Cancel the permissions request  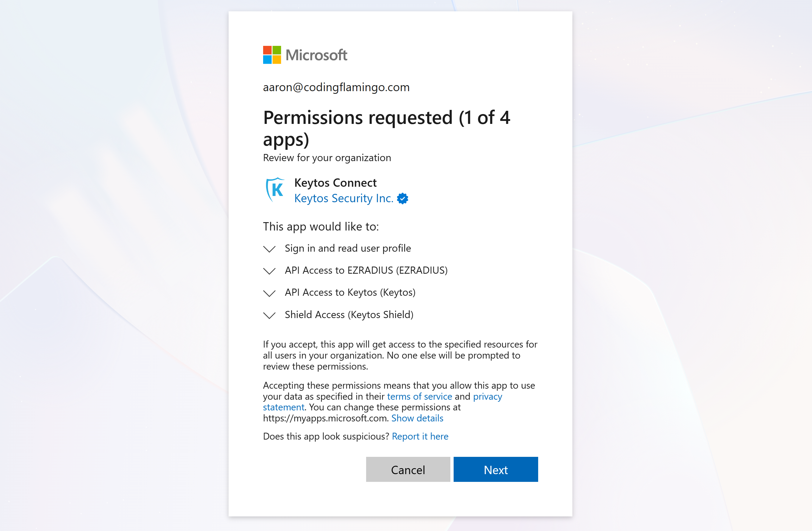click(x=408, y=469)
